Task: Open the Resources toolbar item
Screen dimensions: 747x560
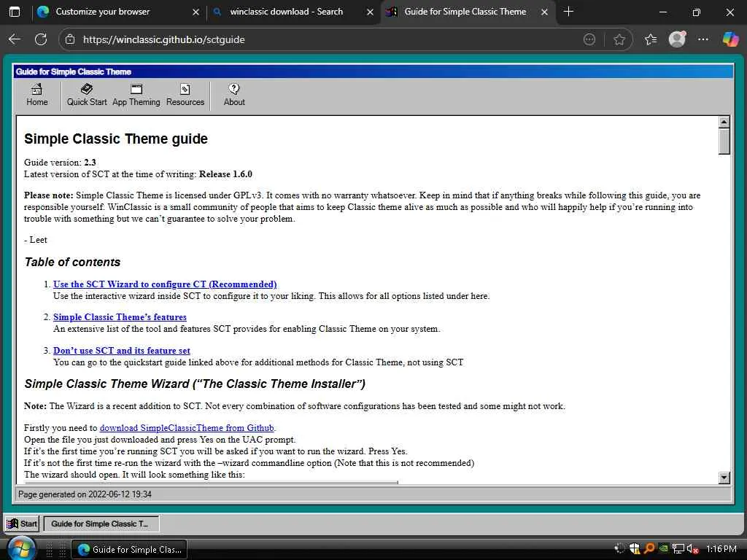Action: click(185, 95)
